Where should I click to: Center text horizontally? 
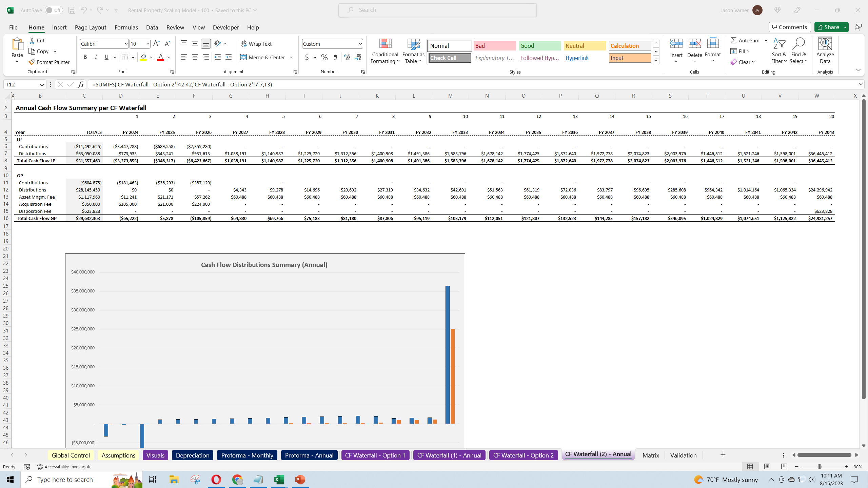[x=195, y=57]
